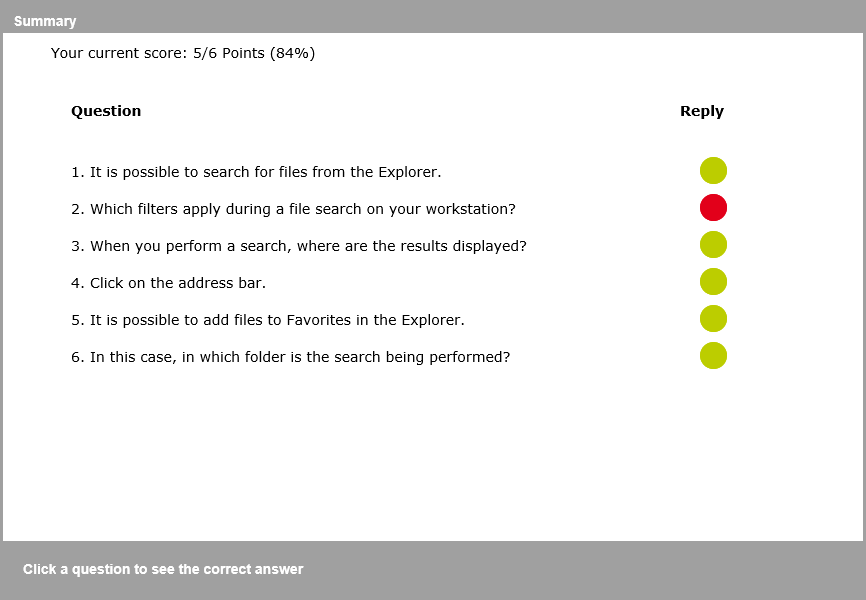Show answer for adding files to Favorites question

pyautogui.click(x=267, y=320)
